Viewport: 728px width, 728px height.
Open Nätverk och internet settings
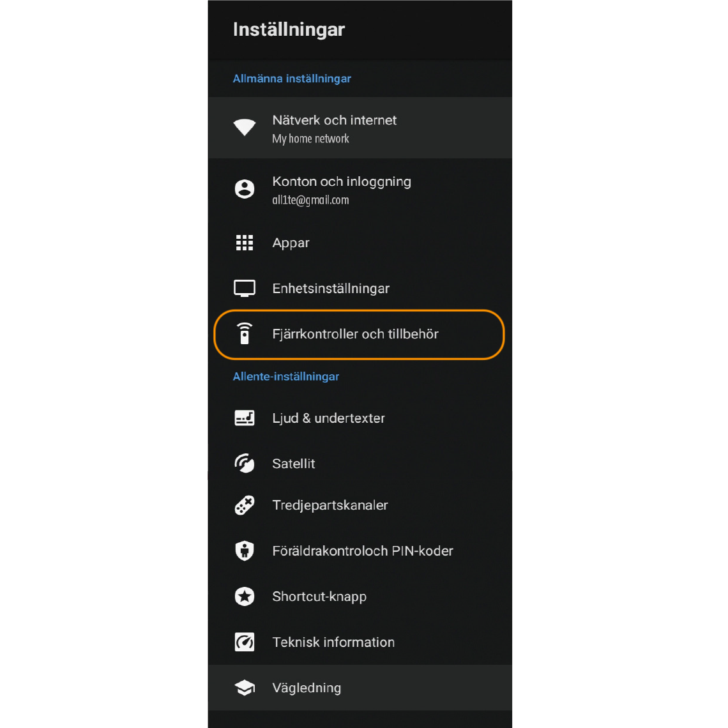tap(335, 121)
